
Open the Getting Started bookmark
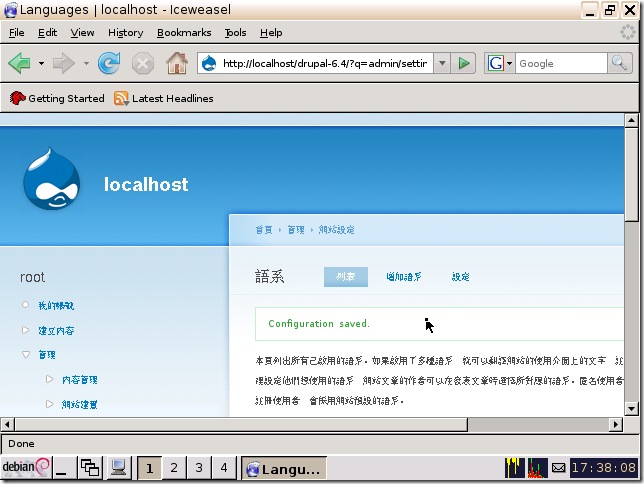(57, 98)
